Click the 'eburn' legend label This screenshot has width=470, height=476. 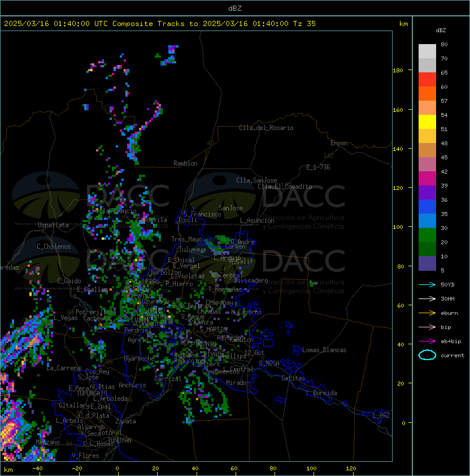click(x=449, y=313)
